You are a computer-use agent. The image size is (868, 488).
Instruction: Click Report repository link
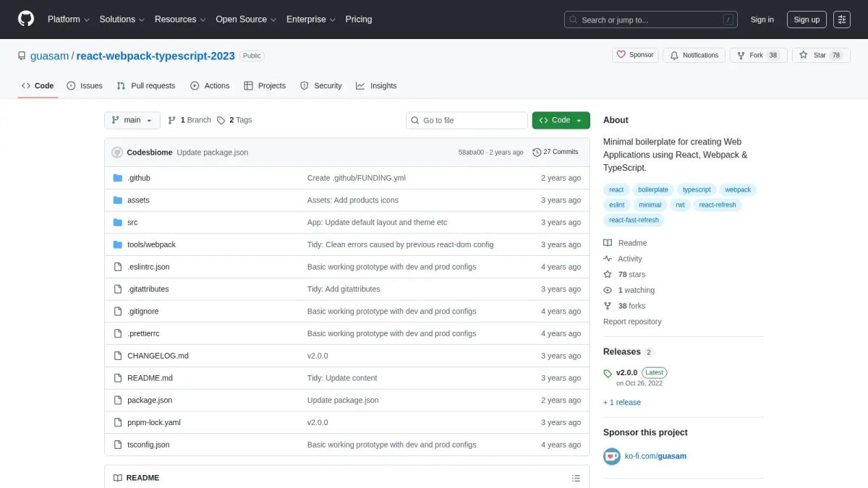click(632, 322)
